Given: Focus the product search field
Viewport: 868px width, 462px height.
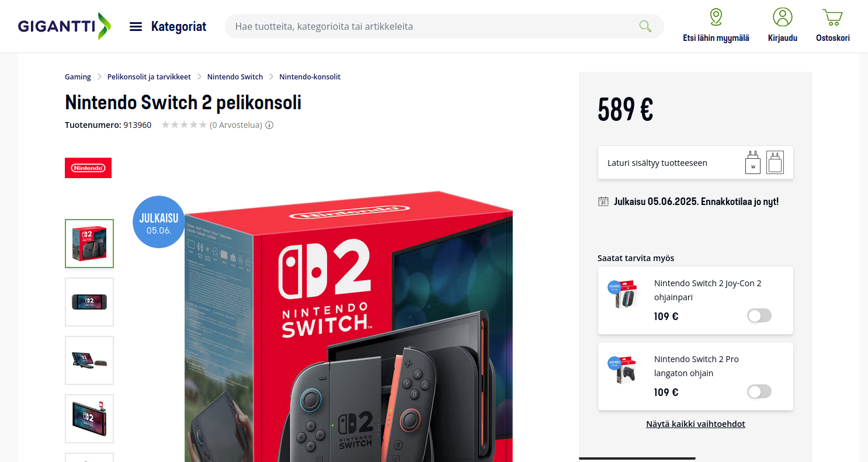Looking at the screenshot, I should coord(432,26).
